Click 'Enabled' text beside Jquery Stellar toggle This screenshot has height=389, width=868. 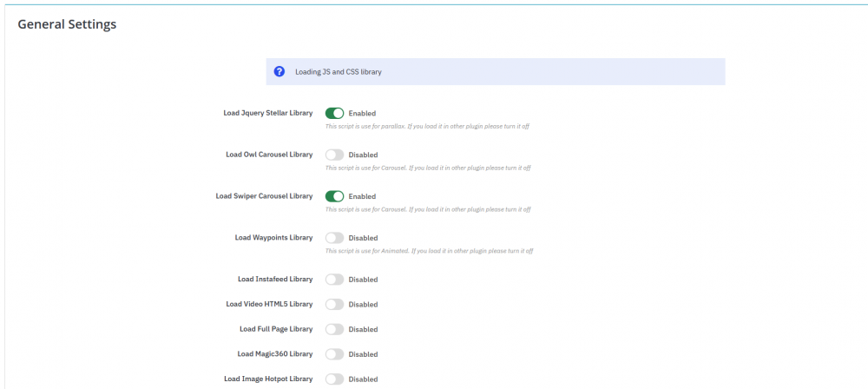coord(362,114)
